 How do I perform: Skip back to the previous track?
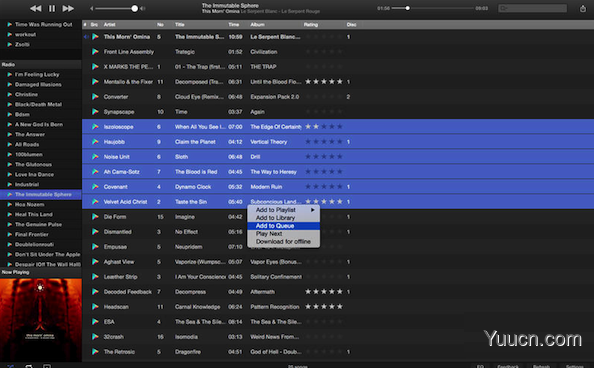(x=36, y=8)
